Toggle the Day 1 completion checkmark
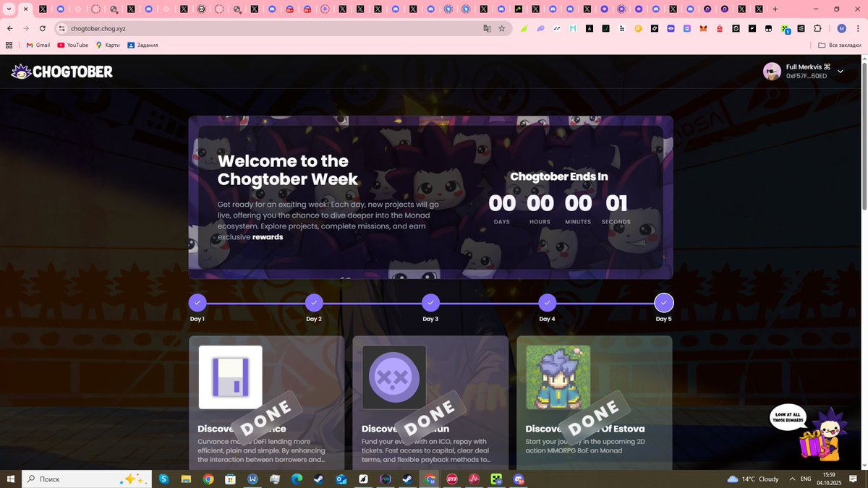This screenshot has height=488, width=868. pyautogui.click(x=197, y=302)
